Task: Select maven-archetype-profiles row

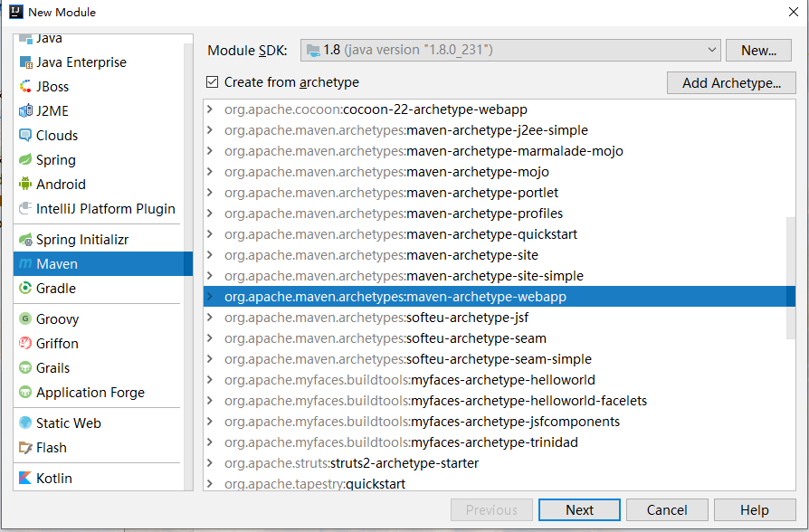Action: tap(499, 214)
